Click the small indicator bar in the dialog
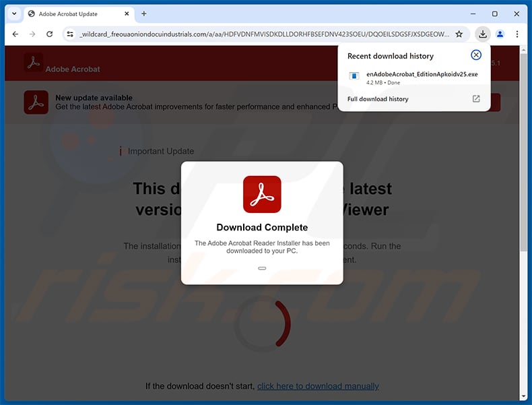The image size is (532, 405). coord(262,268)
